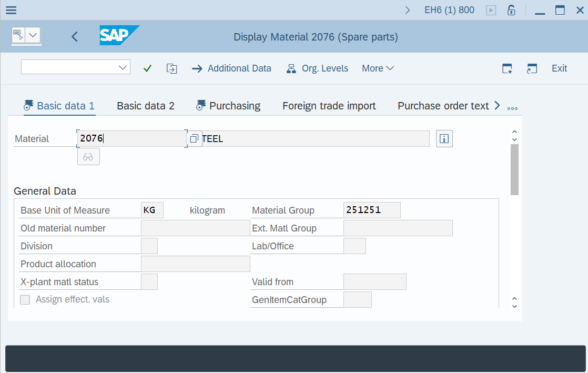
Task: Click the green checkmark Enter icon
Action: [147, 68]
